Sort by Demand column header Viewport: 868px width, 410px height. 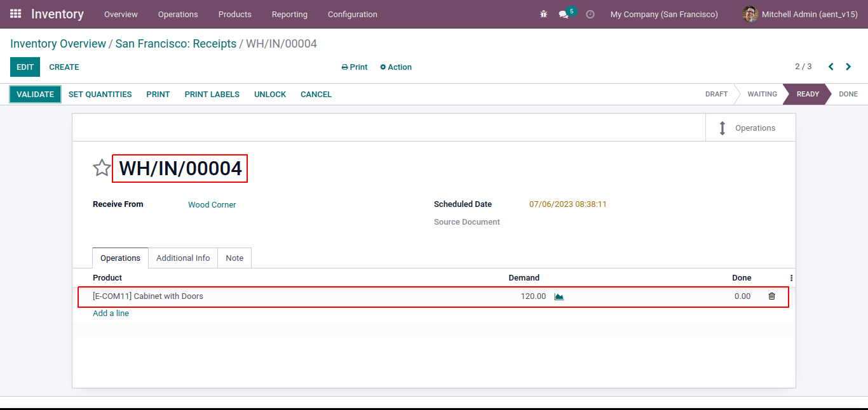[x=524, y=278]
